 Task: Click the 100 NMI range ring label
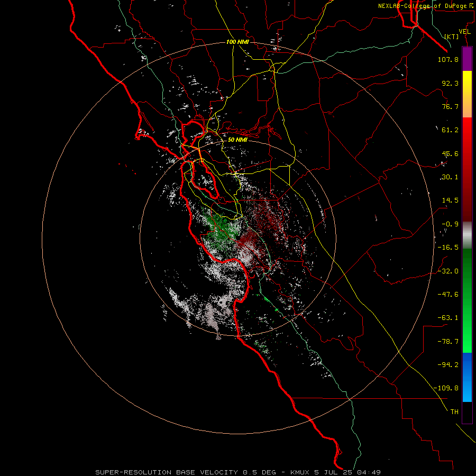coord(237,42)
